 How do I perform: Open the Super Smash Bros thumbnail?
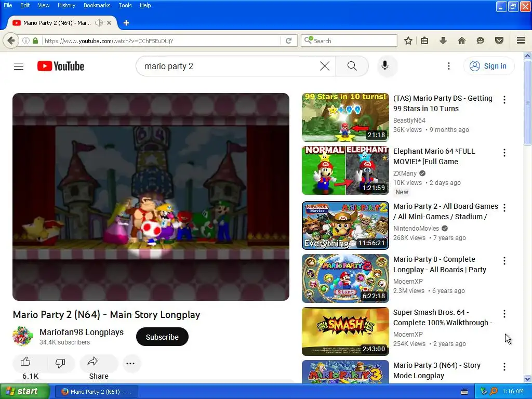pos(345,331)
